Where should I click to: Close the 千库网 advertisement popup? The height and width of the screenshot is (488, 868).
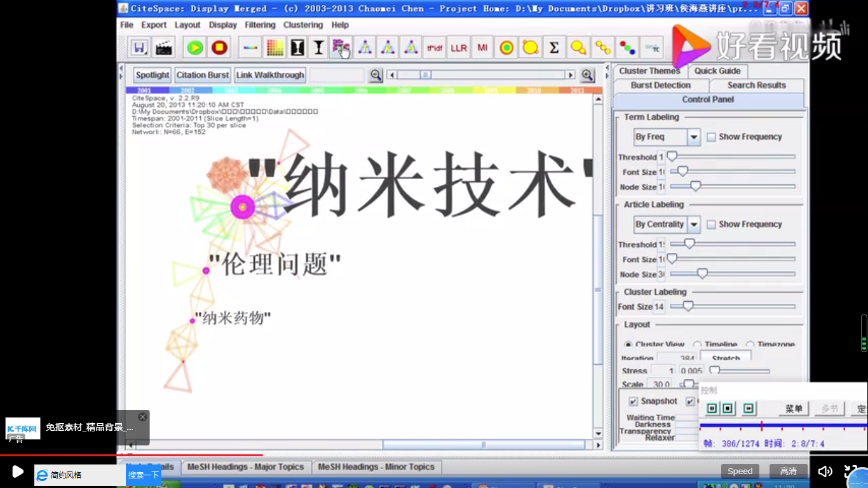click(x=142, y=417)
